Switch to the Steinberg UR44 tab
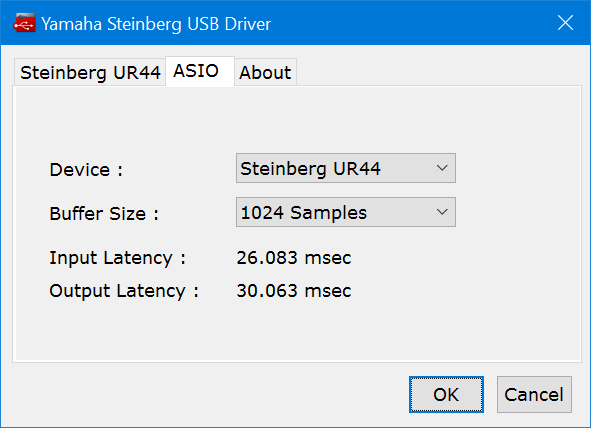The height and width of the screenshot is (428, 591). 90,72
